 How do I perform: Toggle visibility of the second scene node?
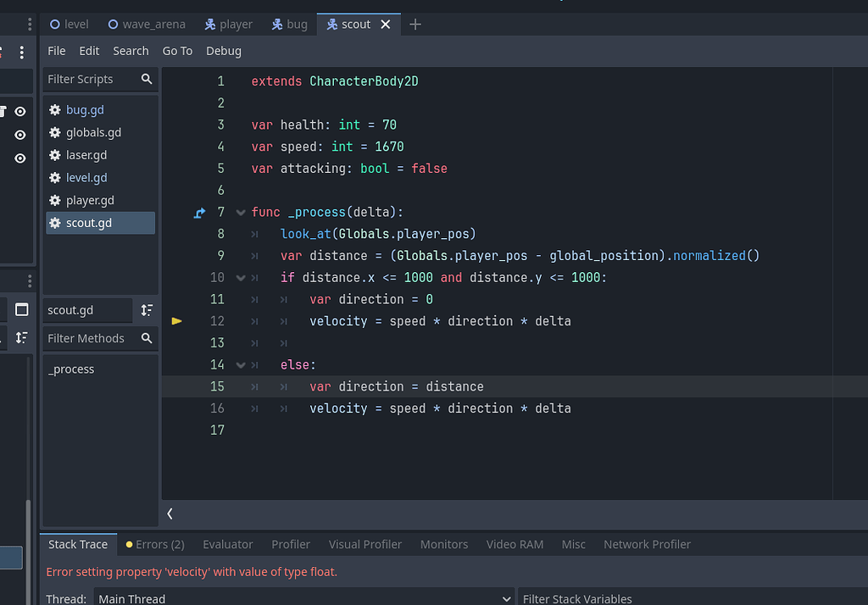click(x=20, y=135)
